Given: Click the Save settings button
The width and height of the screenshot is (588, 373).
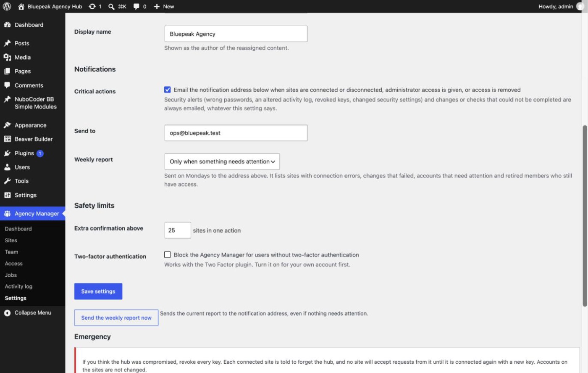Looking at the screenshot, I should point(98,291).
